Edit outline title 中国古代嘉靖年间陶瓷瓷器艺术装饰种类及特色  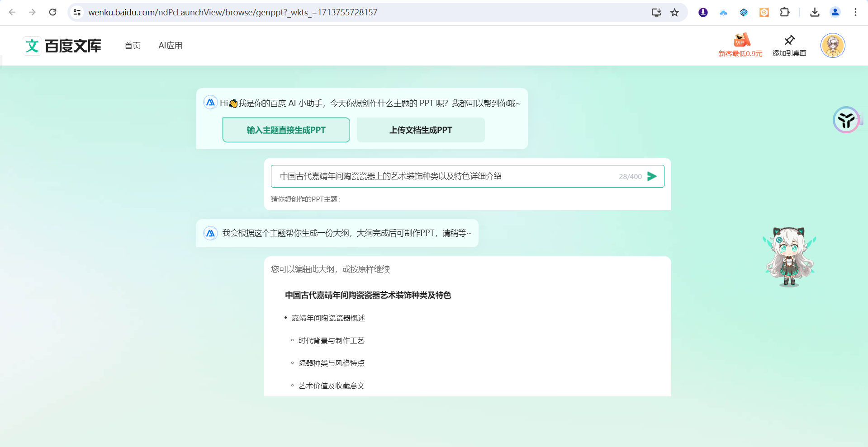(x=368, y=295)
